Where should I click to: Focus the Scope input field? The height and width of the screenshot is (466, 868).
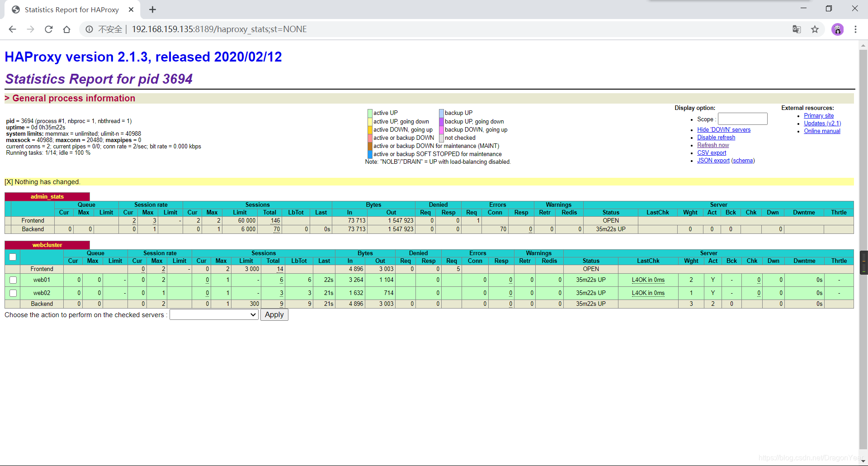click(742, 119)
